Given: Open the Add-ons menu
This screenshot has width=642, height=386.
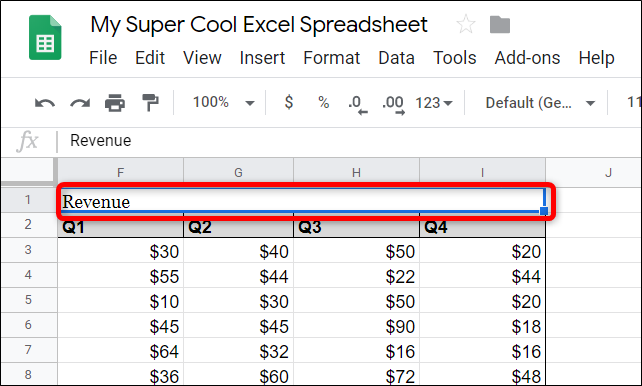Looking at the screenshot, I should point(527,58).
